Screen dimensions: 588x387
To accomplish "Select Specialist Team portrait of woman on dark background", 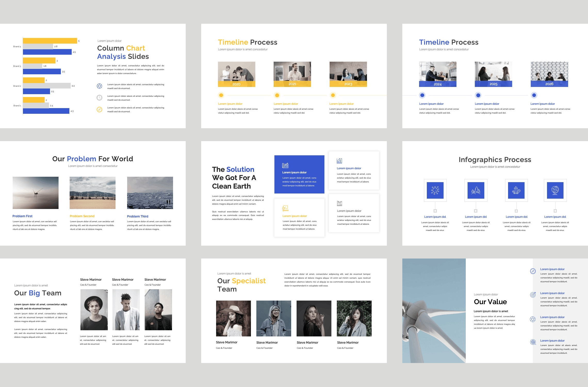I will 314,318.
